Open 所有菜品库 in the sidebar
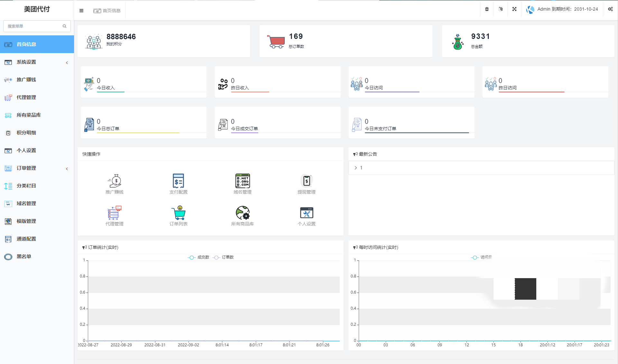 pos(37,115)
